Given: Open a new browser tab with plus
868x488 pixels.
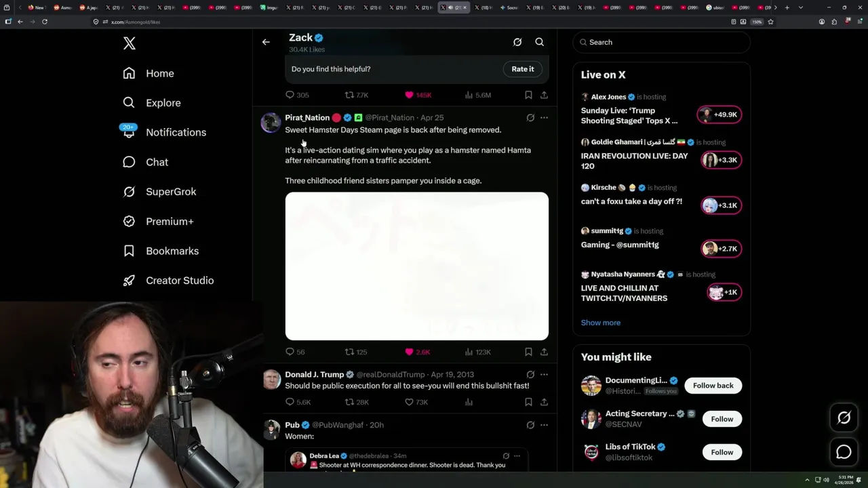Looking at the screenshot, I should (x=787, y=7).
